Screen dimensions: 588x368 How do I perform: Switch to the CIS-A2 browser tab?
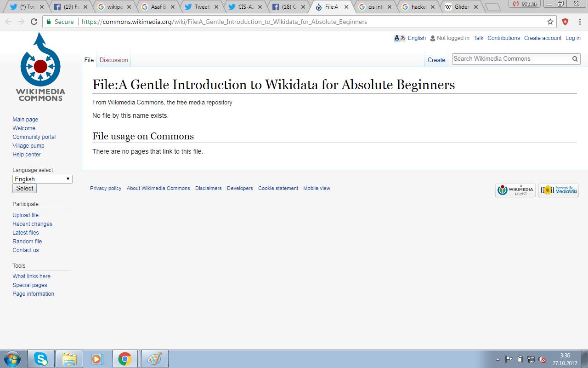click(246, 7)
